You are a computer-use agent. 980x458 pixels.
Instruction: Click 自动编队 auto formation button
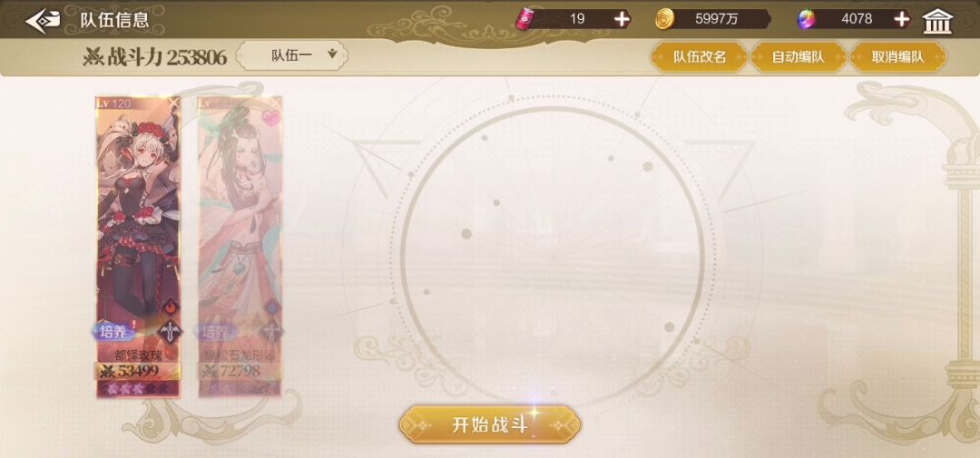click(x=799, y=57)
